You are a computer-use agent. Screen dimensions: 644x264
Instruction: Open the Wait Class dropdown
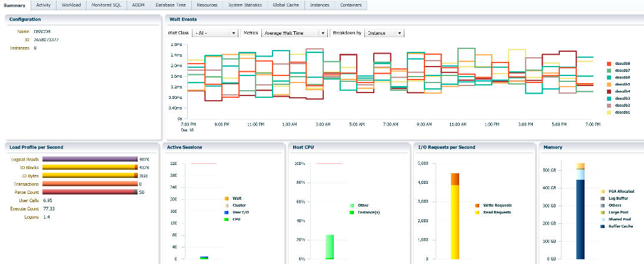215,33
